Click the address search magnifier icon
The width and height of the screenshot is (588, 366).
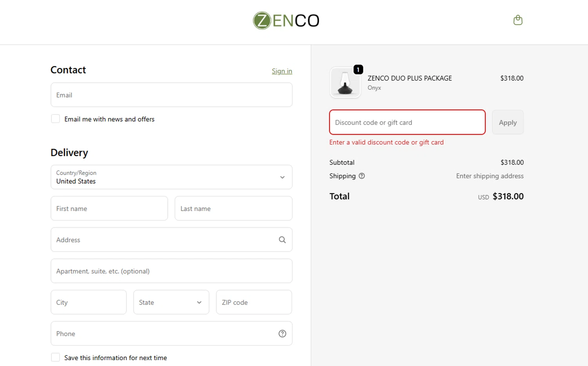[282, 240]
